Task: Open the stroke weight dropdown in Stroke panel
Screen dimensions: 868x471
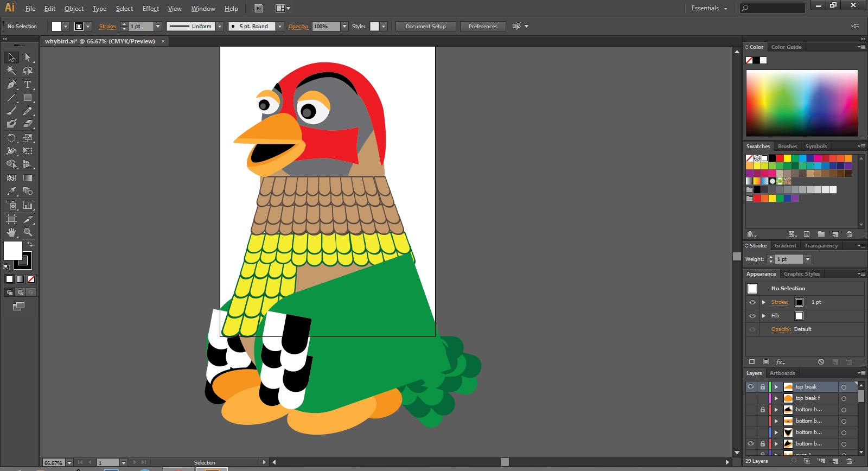Action: click(807, 259)
